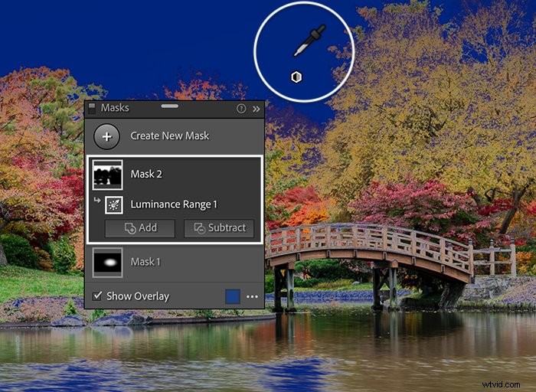Viewport: 536px width, 392px height.
Task: Open overlay options three-dot menu
Action: tap(252, 296)
